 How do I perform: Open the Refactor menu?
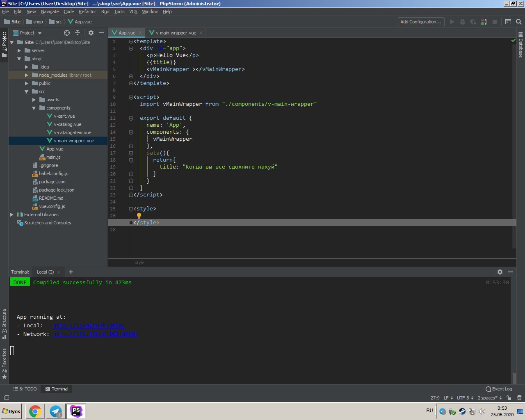[x=87, y=11]
